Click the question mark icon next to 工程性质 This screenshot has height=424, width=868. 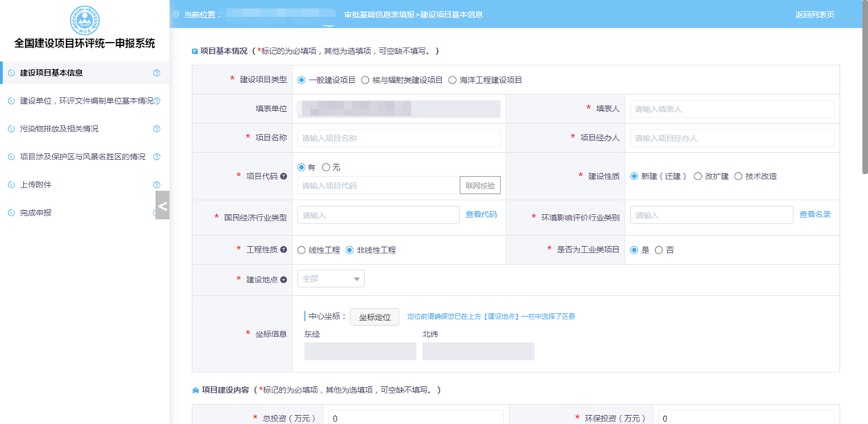point(283,249)
